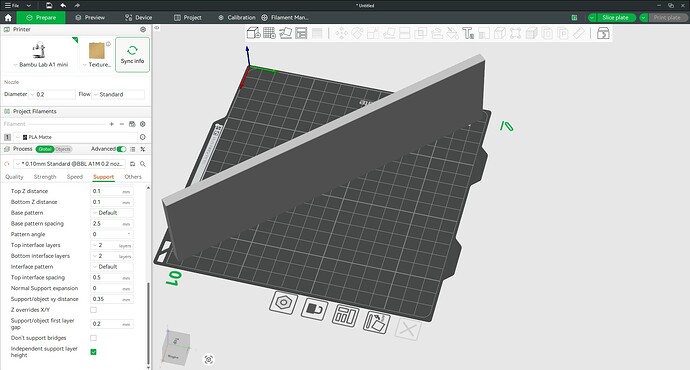
Task: Click the Add plate grid icon
Action: [269, 33]
